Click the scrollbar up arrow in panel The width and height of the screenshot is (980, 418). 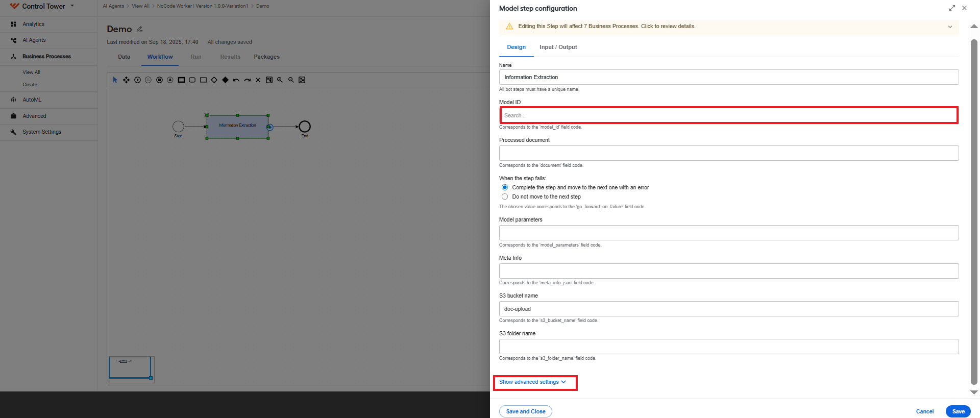pos(974,26)
